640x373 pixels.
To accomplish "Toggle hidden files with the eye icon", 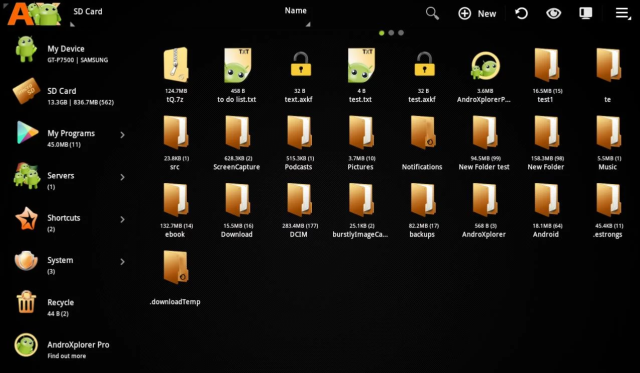I will (553, 13).
